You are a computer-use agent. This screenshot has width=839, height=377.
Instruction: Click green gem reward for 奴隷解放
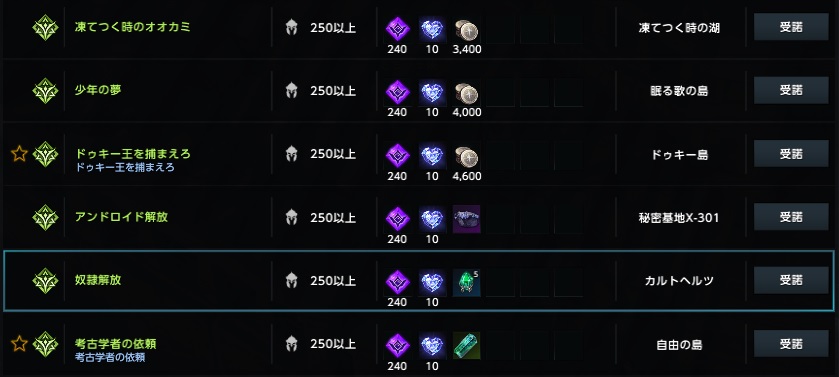[x=467, y=282]
